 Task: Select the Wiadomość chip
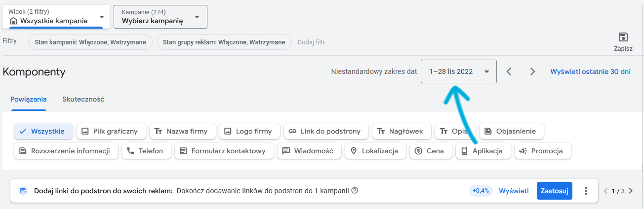(x=309, y=151)
